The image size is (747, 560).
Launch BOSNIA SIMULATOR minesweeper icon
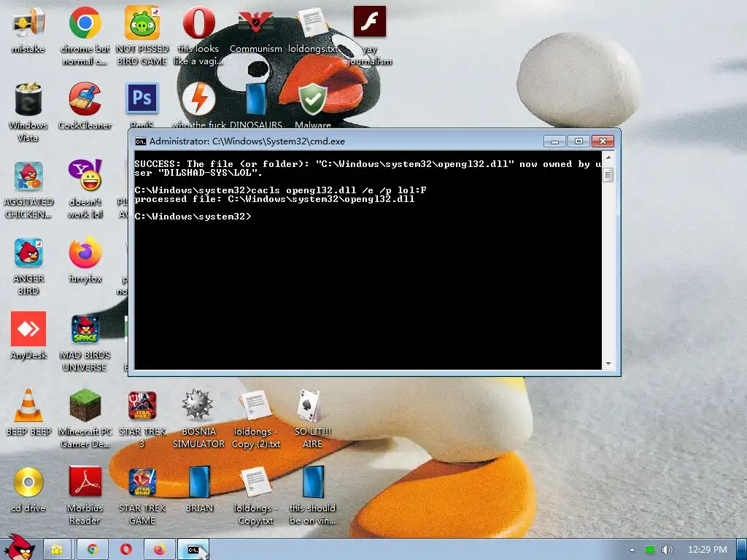[198, 405]
